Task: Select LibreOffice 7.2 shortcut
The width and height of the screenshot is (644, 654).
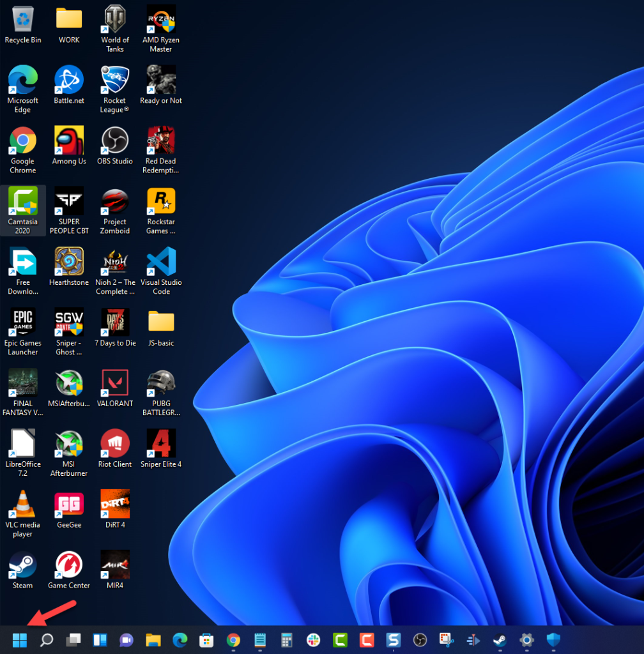Action: click(x=23, y=453)
